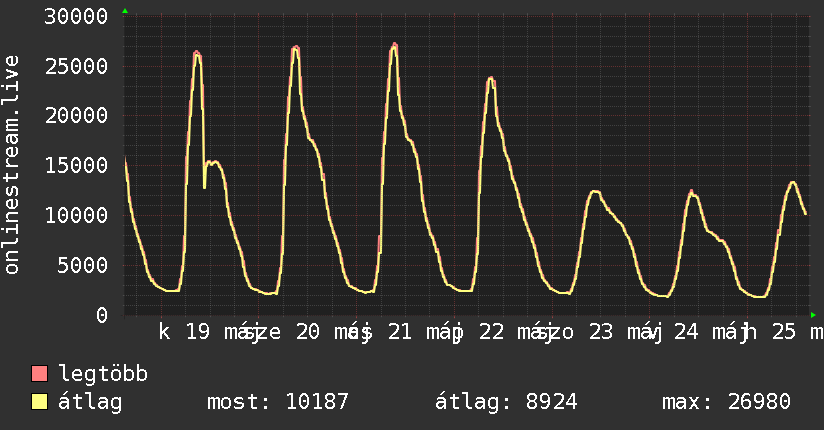Click the legtöbb legend label
Viewport: 824px width, 430px height.
pyautogui.click(x=103, y=373)
